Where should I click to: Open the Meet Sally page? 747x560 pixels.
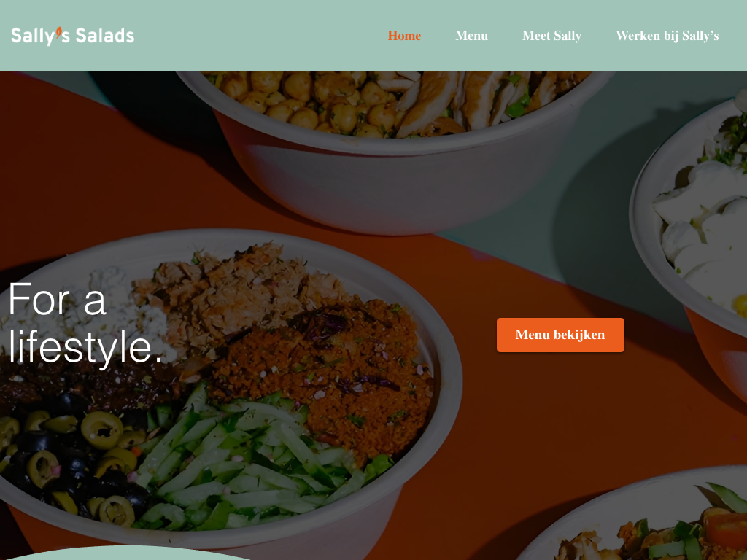(551, 36)
